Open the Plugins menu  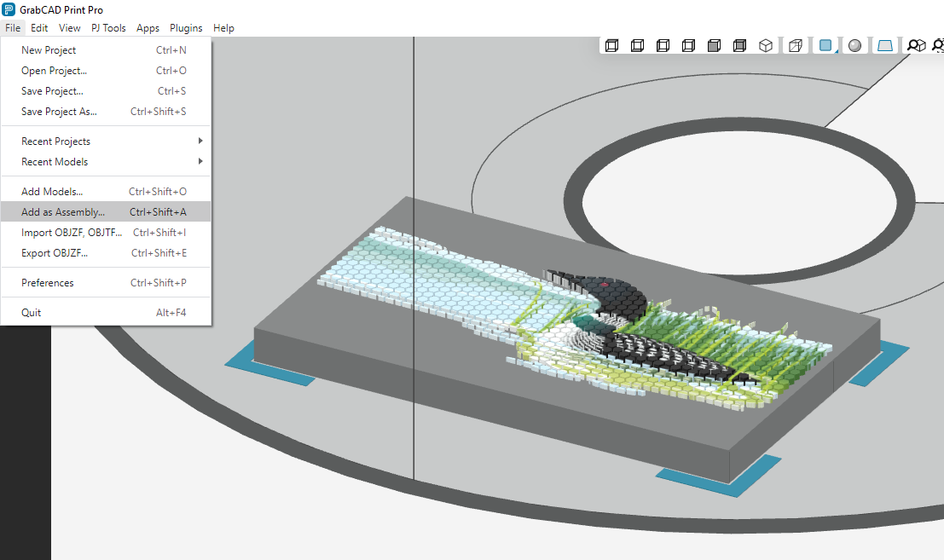pyautogui.click(x=186, y=28)
